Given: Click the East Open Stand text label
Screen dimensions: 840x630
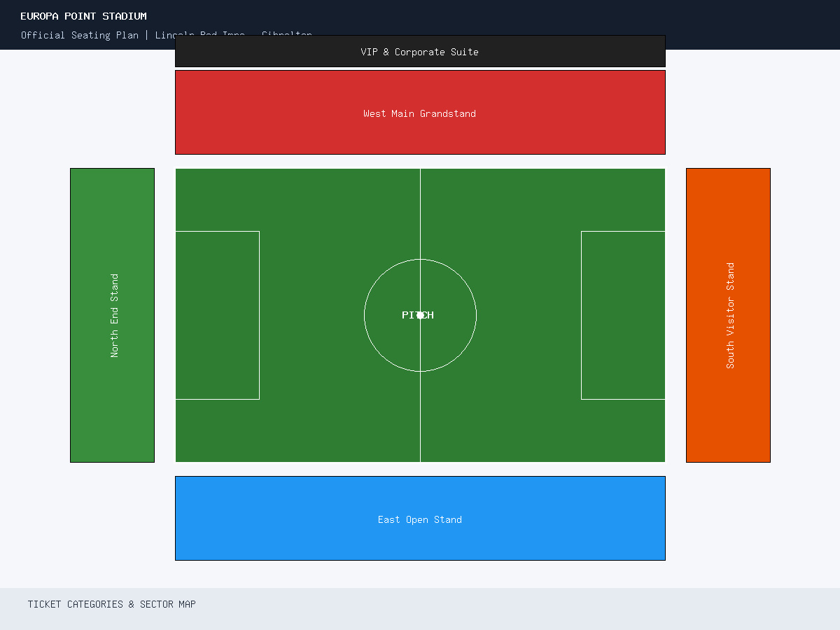Looking at the screenshot, I should (420, 519).
